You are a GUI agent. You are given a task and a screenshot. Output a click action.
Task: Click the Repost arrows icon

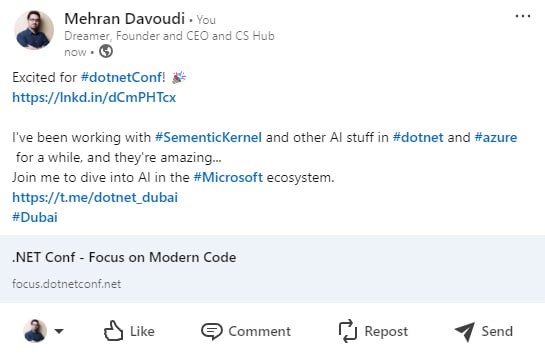tap(348, 331)
